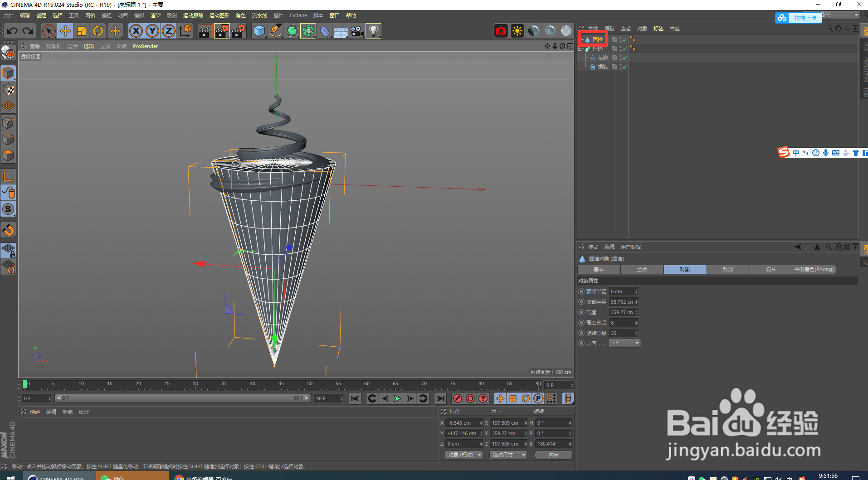Switch to the 切片 tab
Image resolution: width=868 pixels, height=480 pixels.
tap(771, 269)
